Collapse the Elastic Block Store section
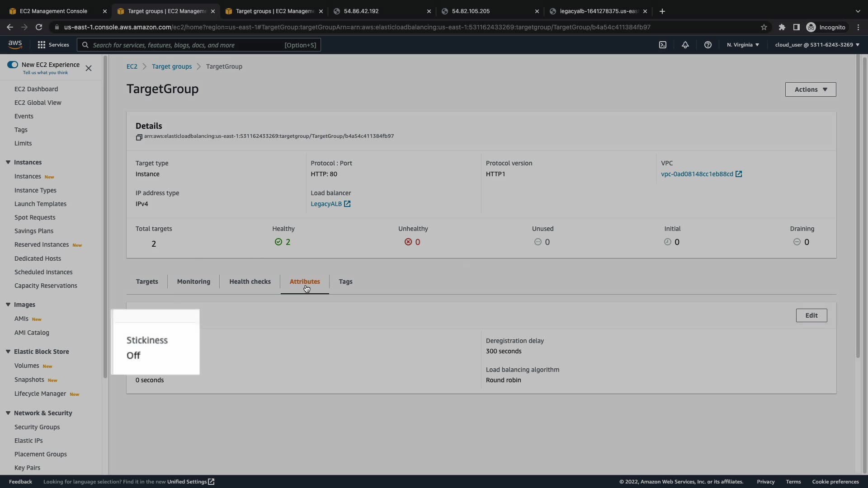Screen dimensions: 868x488 pyautogui.click(x=8, y=352)
